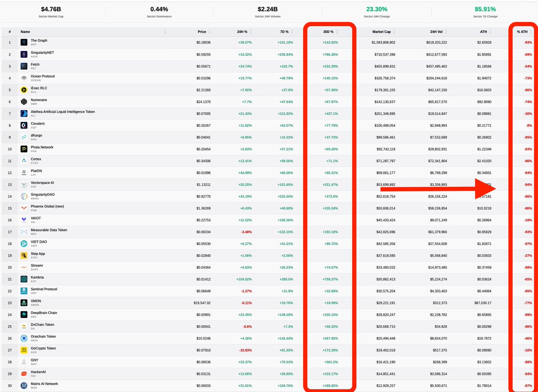
Task: Click iExec RLC price $2.21360
Action: click(x=204, y=90)
